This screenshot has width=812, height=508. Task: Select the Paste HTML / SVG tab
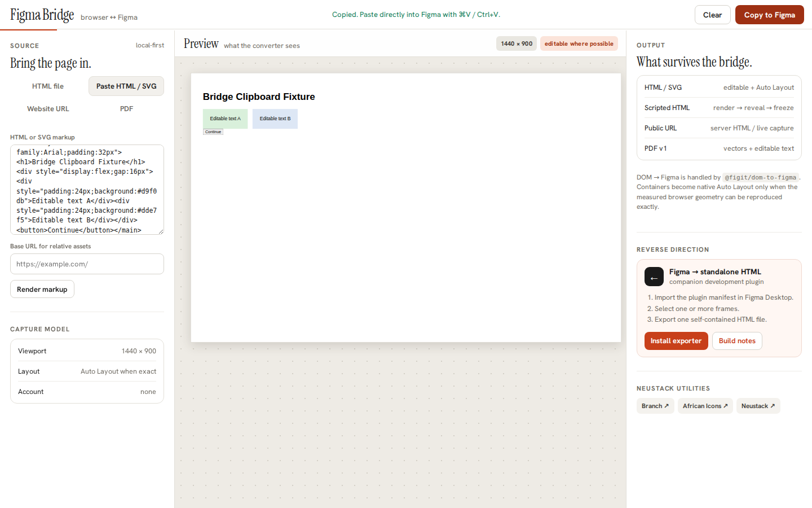[x=126, y=86]
